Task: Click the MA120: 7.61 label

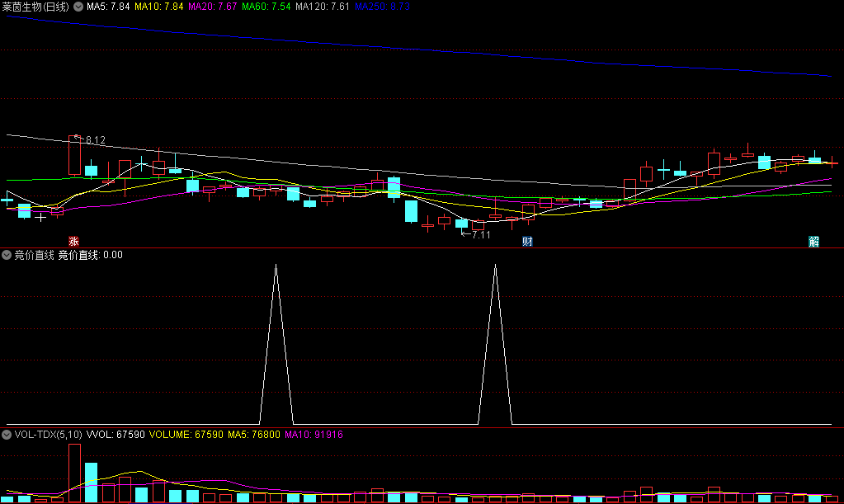Action: coord(323,7)
